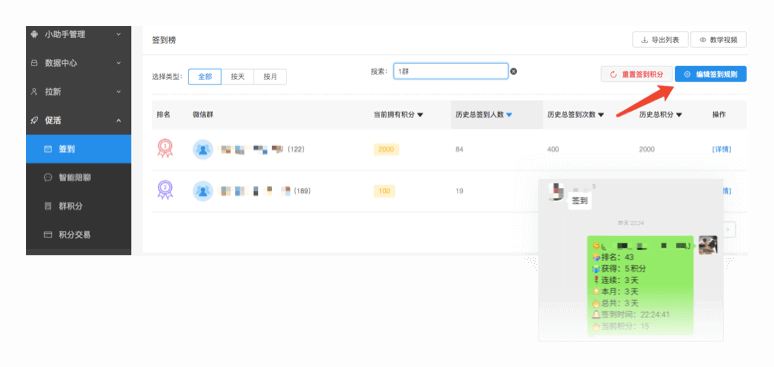Select the 按天 type filter
The image size is (774, 367).
tap(237, 77)
